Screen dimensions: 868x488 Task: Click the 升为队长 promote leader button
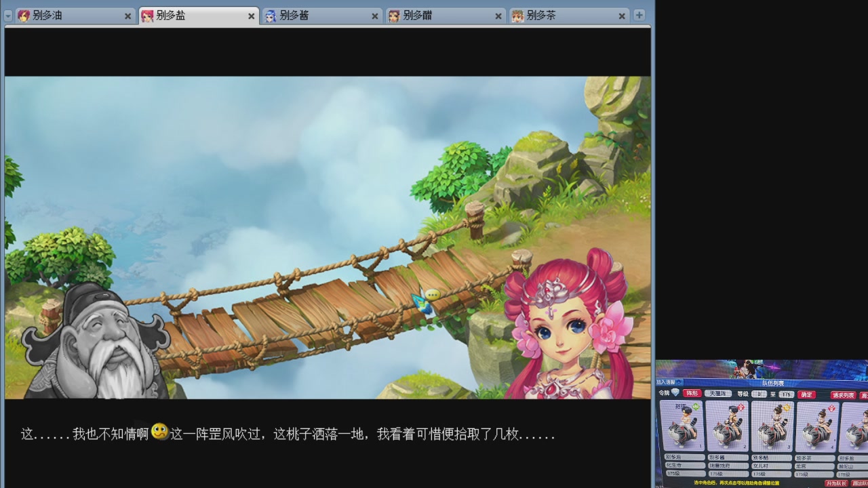coord(837,483)
